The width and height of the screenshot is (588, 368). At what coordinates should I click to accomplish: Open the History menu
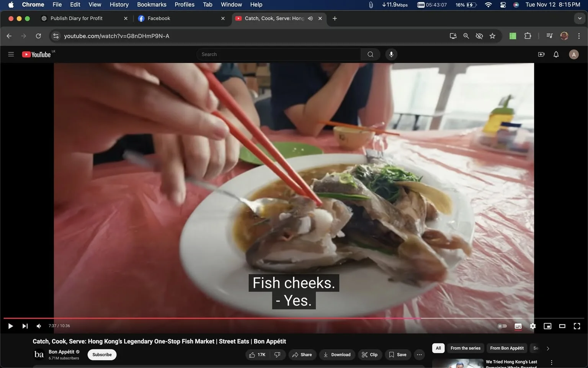point(119,5)
